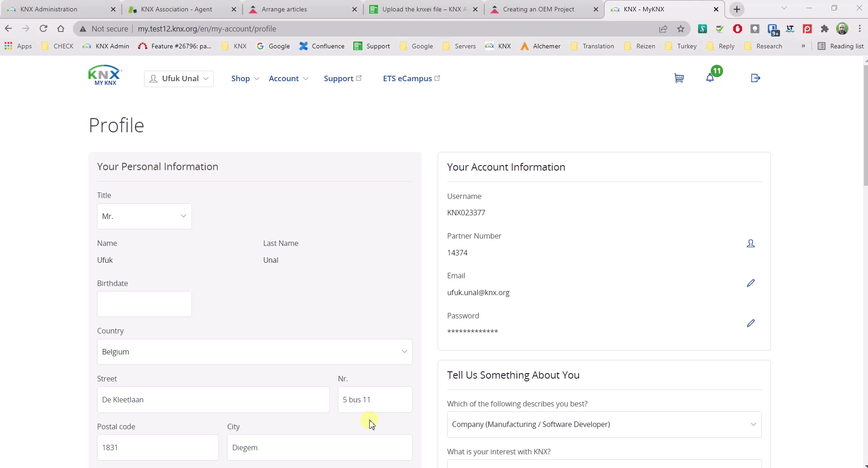
Task: Open the shopping cart icon
Action: tap(679, 78)
